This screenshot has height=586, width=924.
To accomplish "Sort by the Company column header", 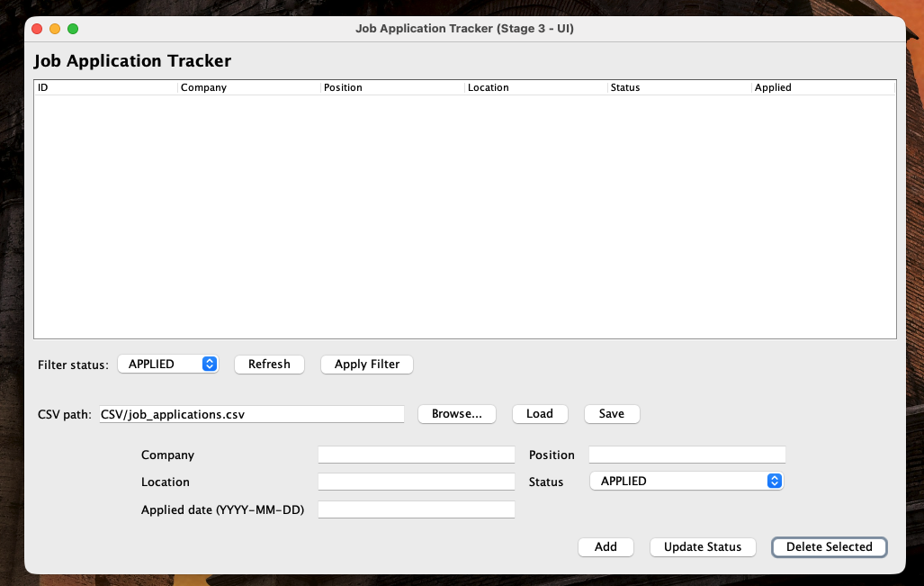I will pos(249,88).
